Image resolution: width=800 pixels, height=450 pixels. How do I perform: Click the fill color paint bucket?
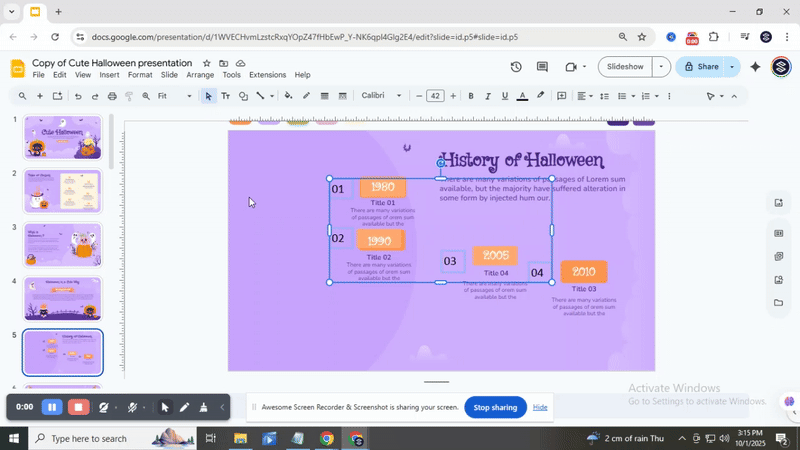[288, 96]
